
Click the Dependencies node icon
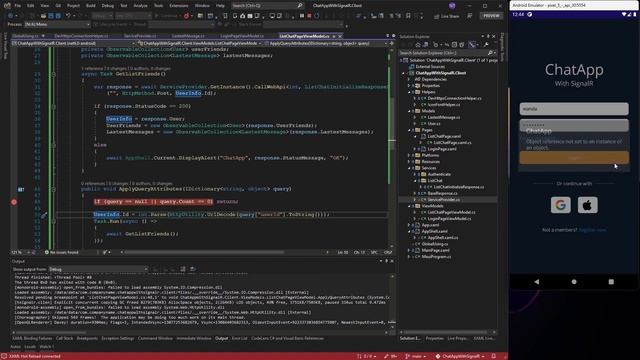[417, 80]
